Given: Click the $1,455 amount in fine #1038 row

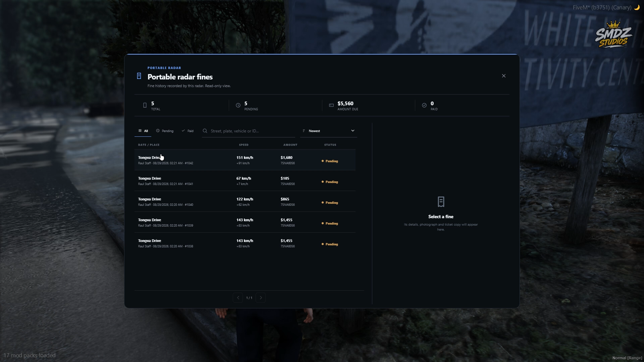Looking at the screenshot, I should 286,241.
